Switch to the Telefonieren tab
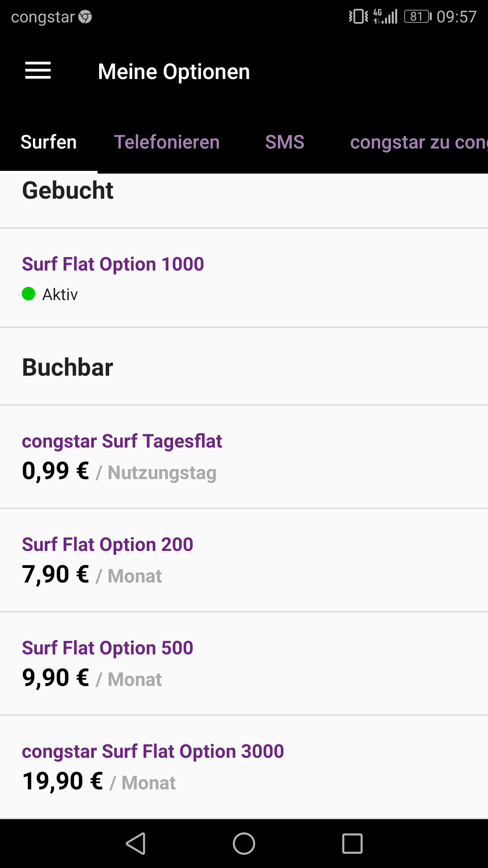 coord(167,142)
